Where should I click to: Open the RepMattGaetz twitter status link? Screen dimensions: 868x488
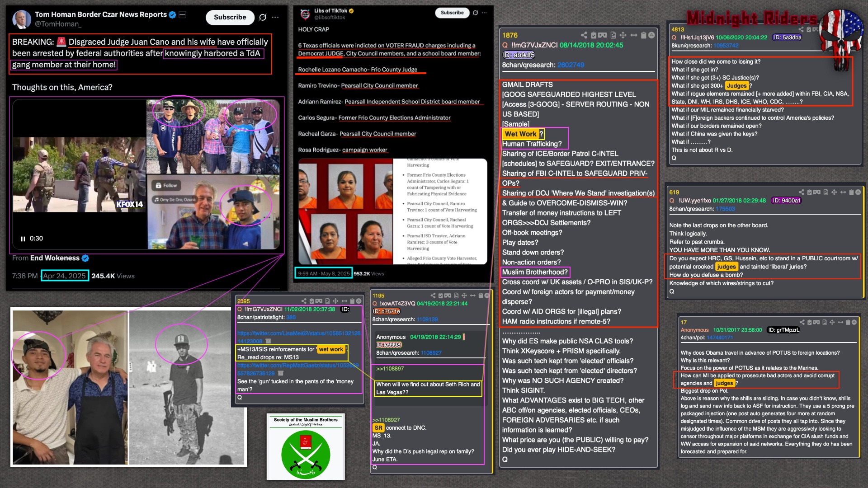point(298,369)
